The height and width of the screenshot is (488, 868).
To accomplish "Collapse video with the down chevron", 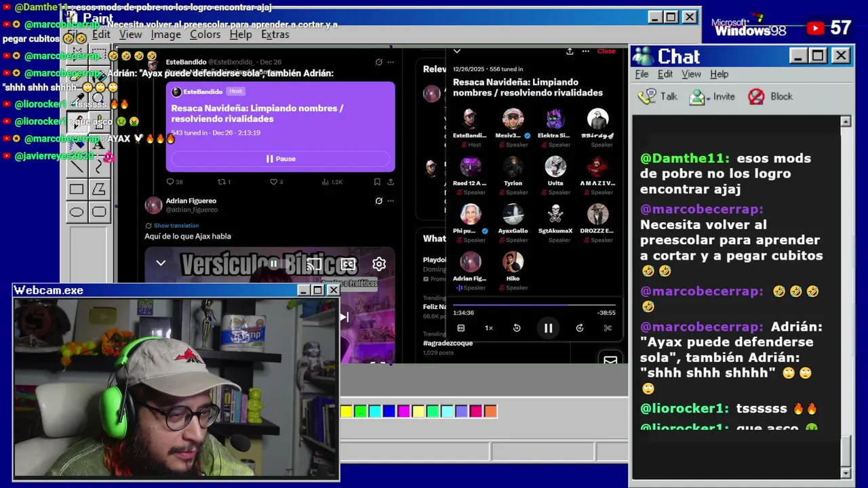I will click(161, 263).
